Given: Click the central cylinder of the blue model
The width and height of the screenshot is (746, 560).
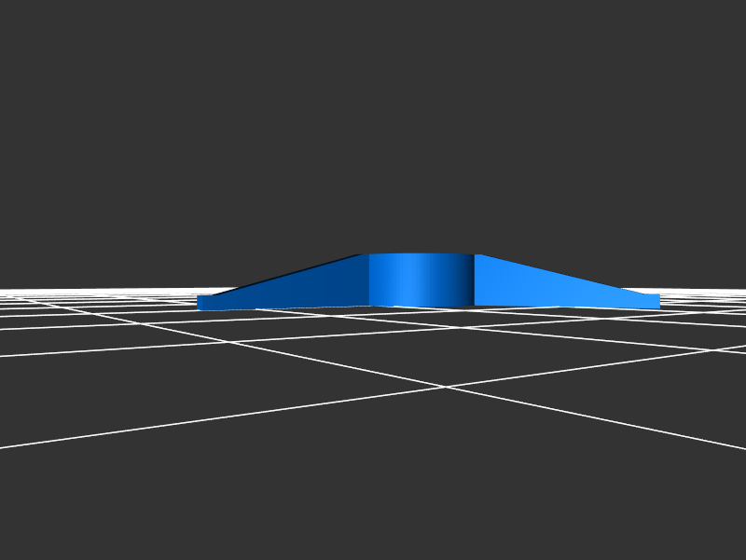Looking at the screenshot, I should coord(421,280).
